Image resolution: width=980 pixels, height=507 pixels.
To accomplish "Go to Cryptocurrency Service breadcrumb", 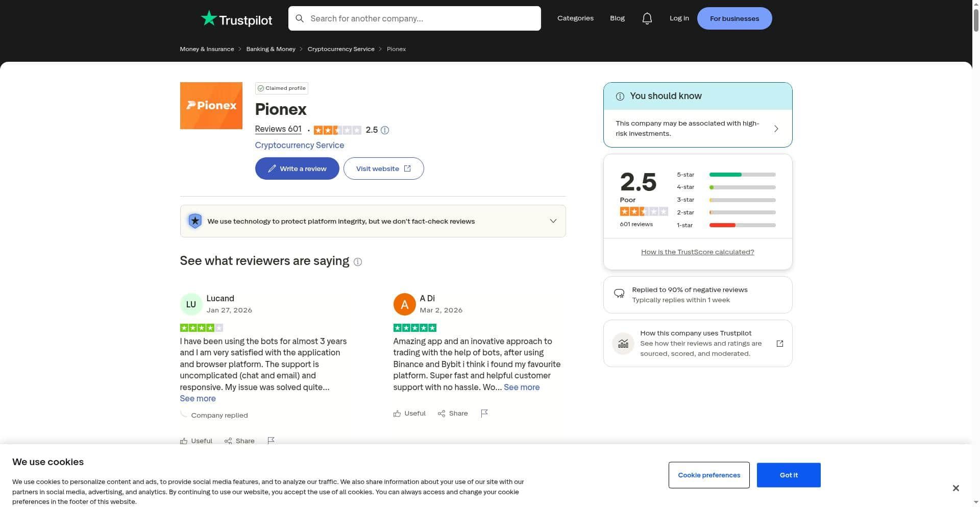I will pos(341,49).
